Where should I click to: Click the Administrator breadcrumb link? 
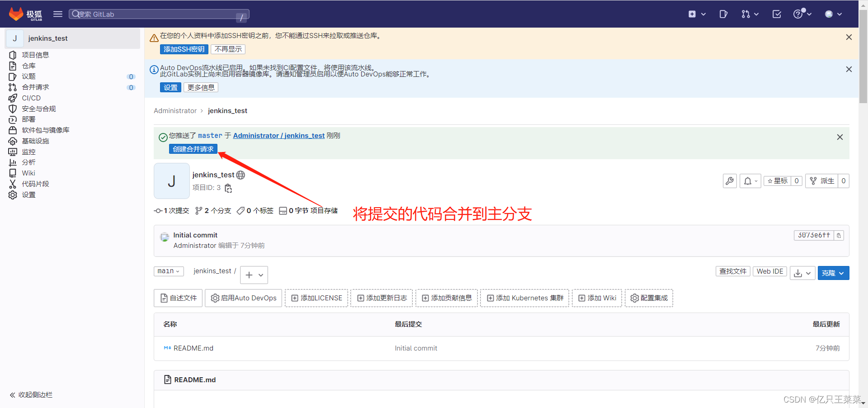click(175, 111)
